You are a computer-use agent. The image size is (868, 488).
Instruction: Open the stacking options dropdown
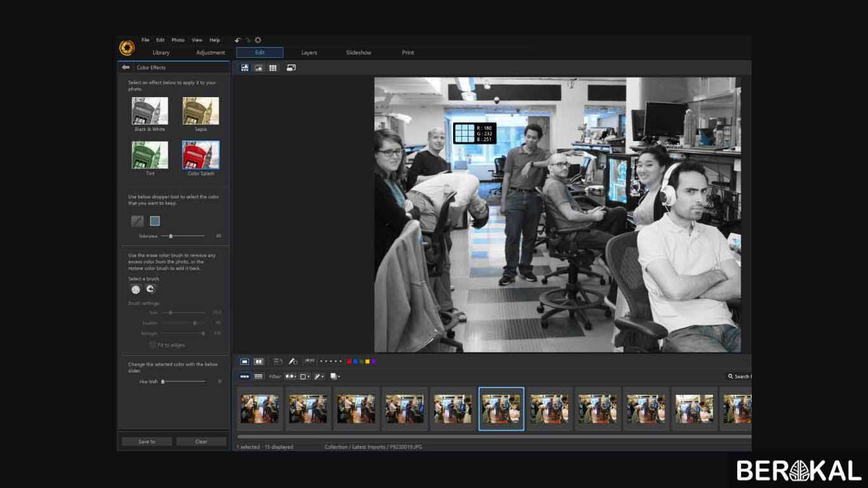coord(336,376)
